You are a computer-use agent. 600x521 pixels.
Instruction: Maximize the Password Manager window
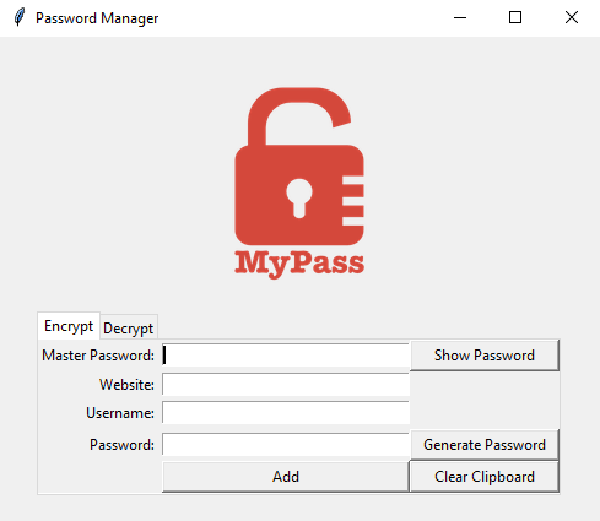click(x=515, y=18)
